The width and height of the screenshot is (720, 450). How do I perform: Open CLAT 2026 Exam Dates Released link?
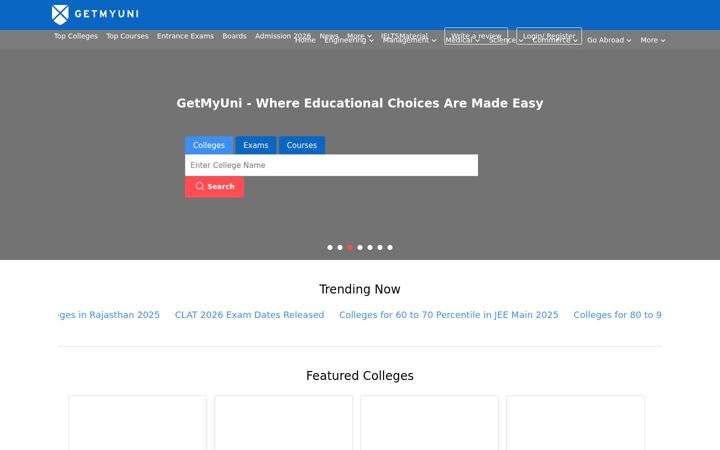click(249, 315)
